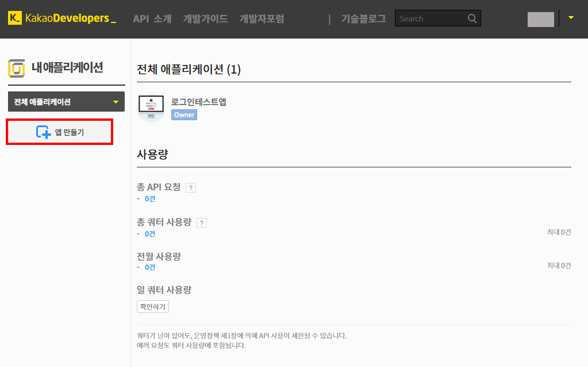Open the 개발가이드 menu

coord(205,19)
